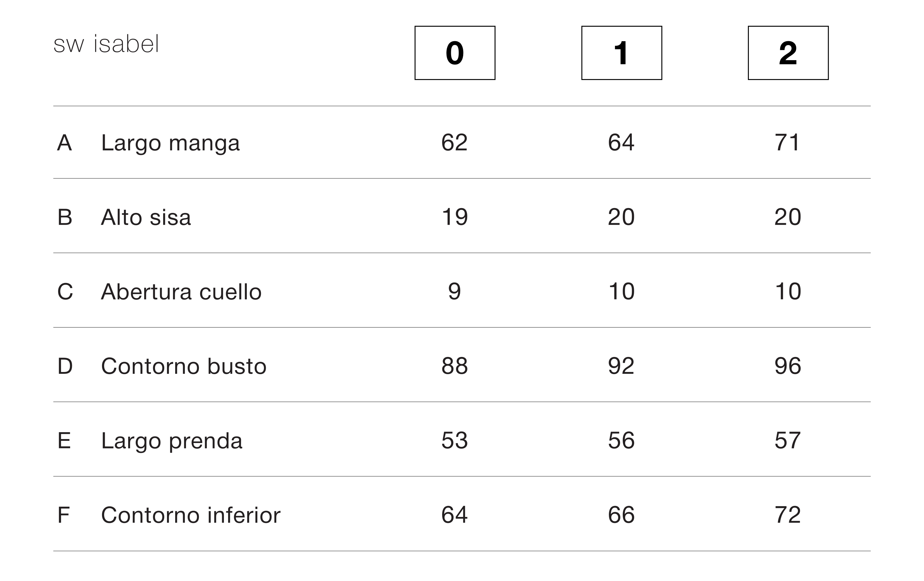Screen dimensions: 924x581
Task: Click the value 62 for Largo manga
Action: click(455, 143)
